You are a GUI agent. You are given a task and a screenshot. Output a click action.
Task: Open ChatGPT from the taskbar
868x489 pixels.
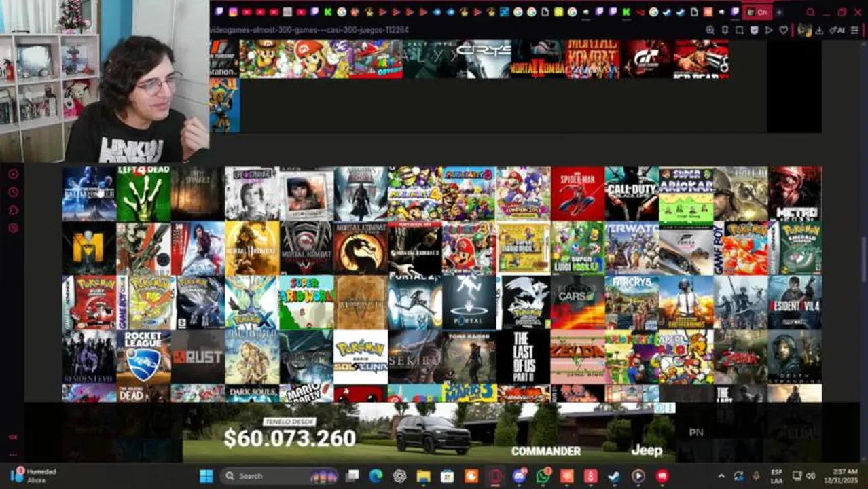coord(399,476)
